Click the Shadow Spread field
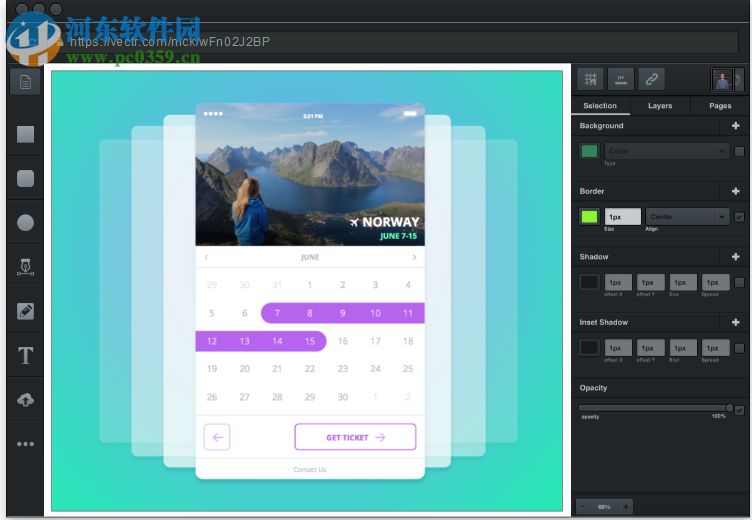Viewport: 752px width, 520px height. (x=716, y=283)
